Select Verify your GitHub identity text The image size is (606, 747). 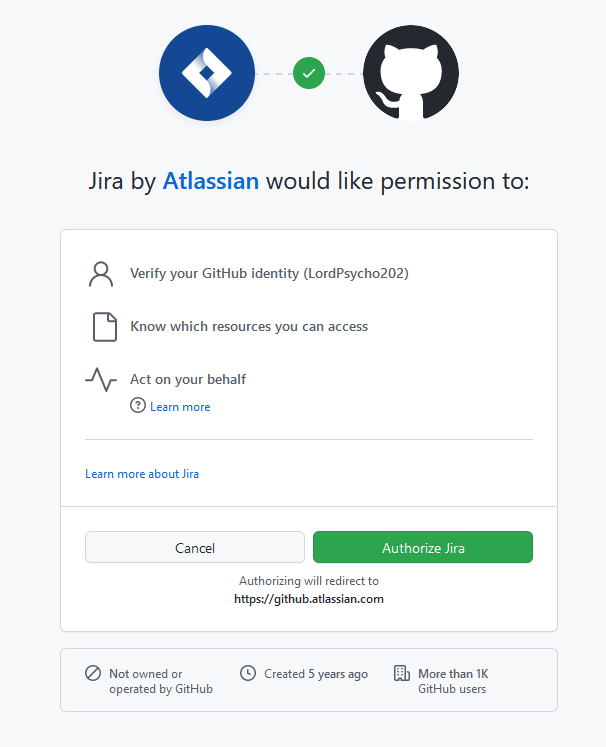(x=269, y=274)
